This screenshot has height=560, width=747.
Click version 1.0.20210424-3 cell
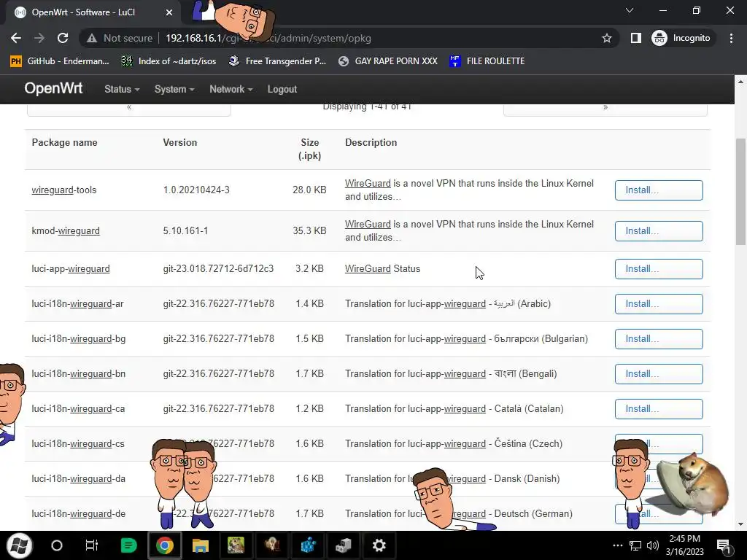click(196, 190)
